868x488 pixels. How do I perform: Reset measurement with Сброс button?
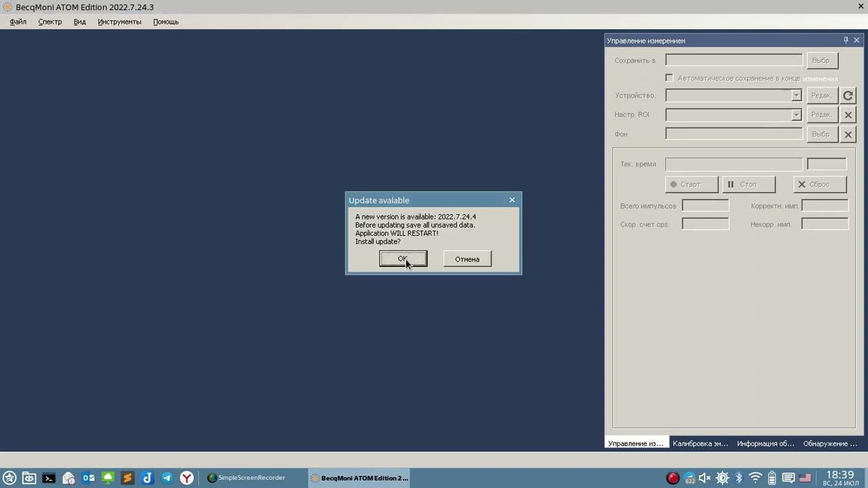pyautogui.click(x=820, y=184)
